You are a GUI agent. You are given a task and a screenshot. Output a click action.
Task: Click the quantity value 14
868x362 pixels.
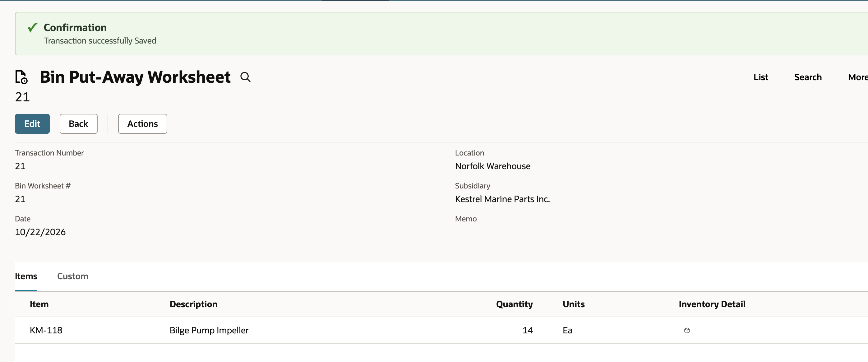tap(527, 330)
